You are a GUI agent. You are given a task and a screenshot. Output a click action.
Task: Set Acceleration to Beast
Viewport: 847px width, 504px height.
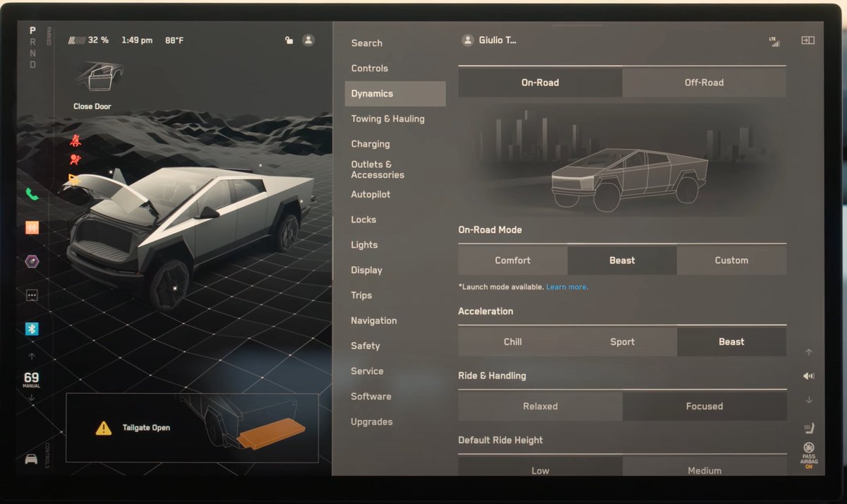pyautogui.click(x=732, y=342)
